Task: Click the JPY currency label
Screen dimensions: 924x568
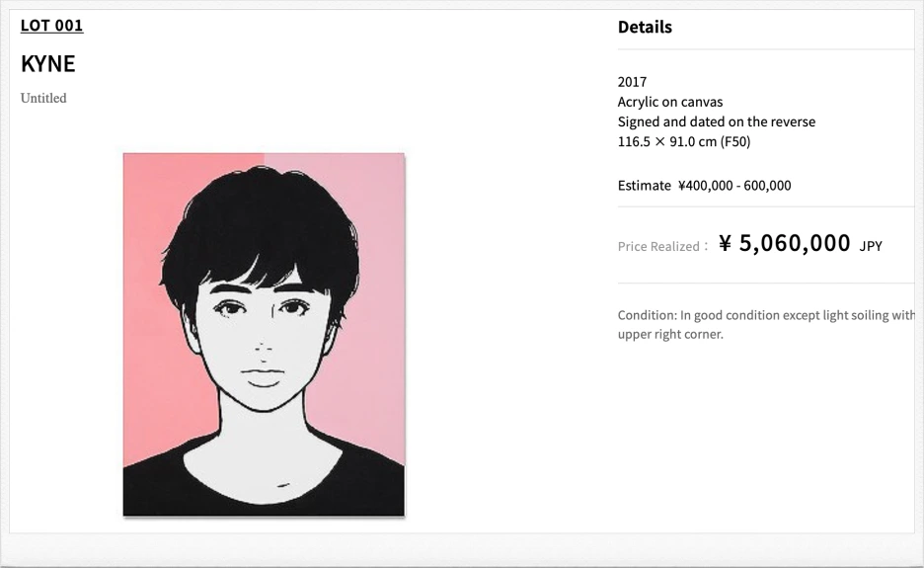Action: click(871, 246)
